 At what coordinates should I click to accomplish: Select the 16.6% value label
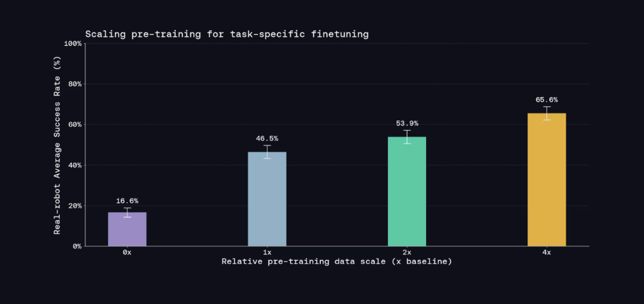click(127, 201)
